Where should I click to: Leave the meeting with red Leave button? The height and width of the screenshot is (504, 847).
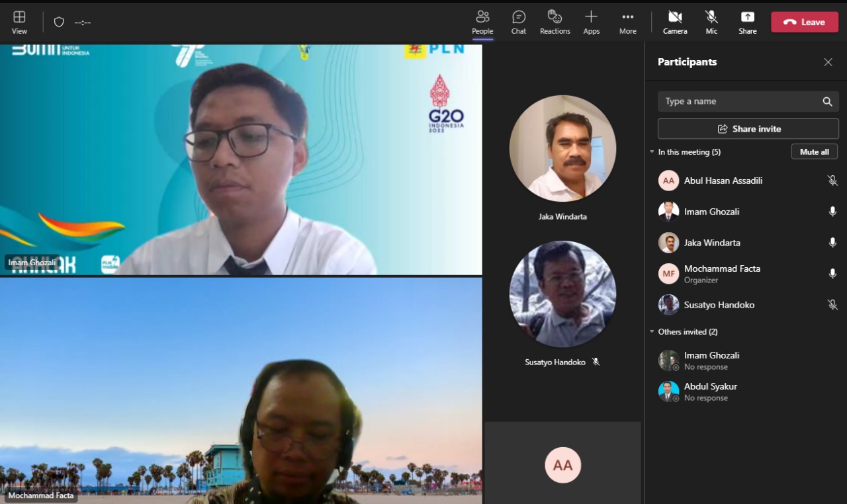pyautogui.click(x=804, y=22)
